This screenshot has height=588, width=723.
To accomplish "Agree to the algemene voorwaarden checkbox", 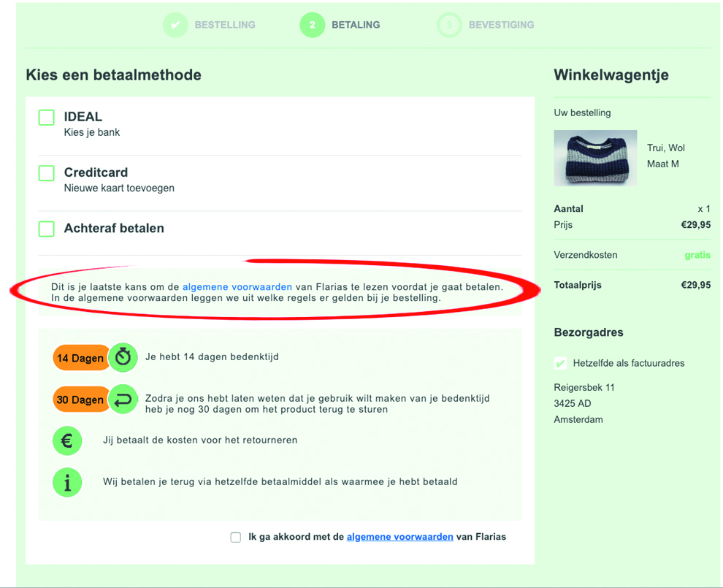I will [x=236, y=537].
